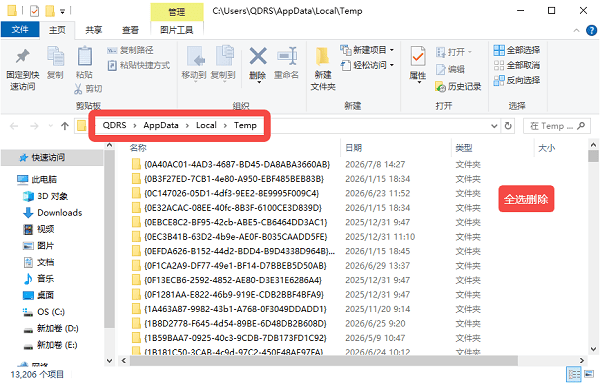This screenshot has width=600, height=383.
Task: Click 粘贴快捷方式 in the ribbon
Action: [139, 65]
